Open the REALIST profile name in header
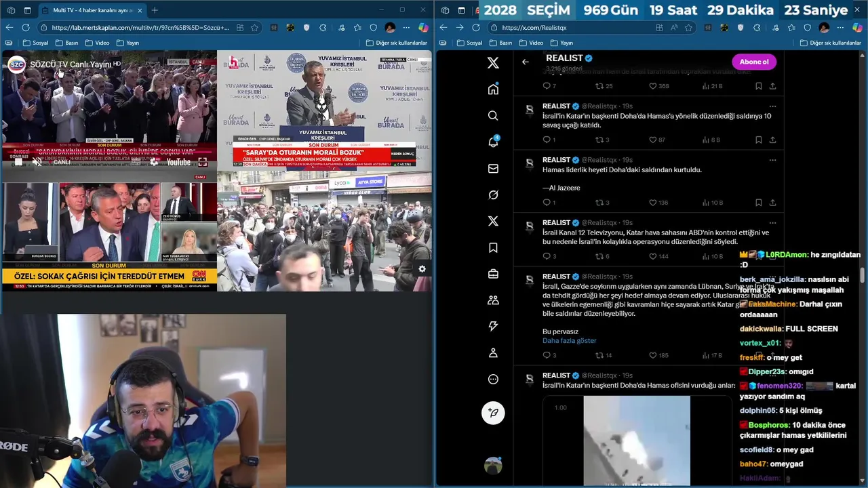Viewport: 868px width, 488px height. (x=564, y=58)
